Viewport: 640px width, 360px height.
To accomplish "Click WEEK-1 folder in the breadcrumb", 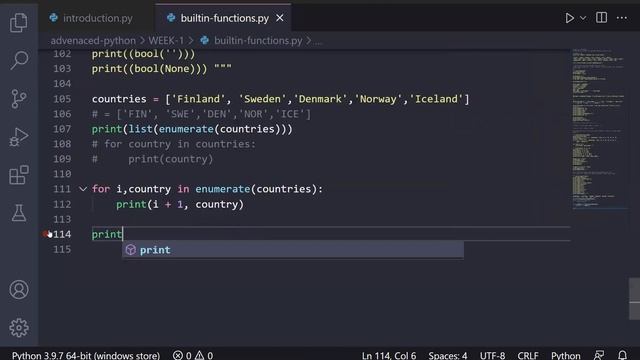I will coord(166,40).
